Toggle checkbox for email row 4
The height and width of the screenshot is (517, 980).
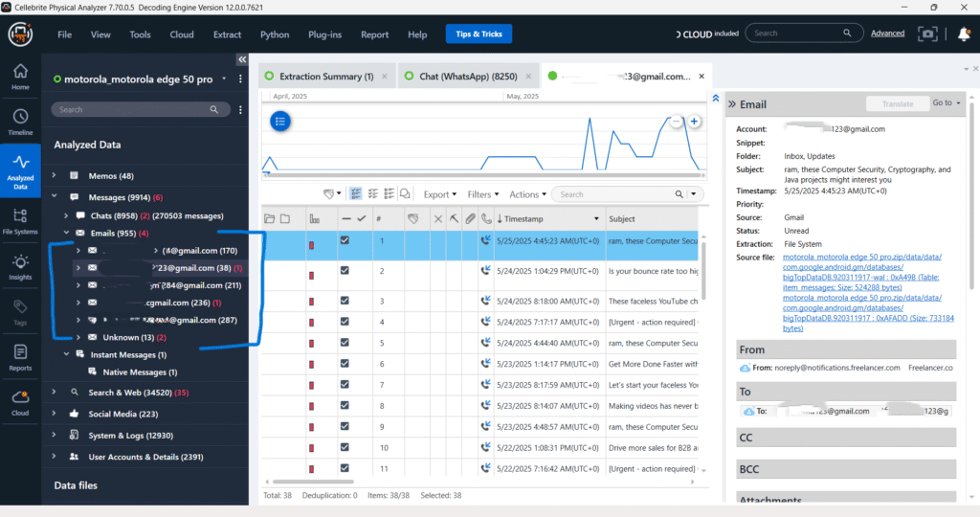coord(345,322)
